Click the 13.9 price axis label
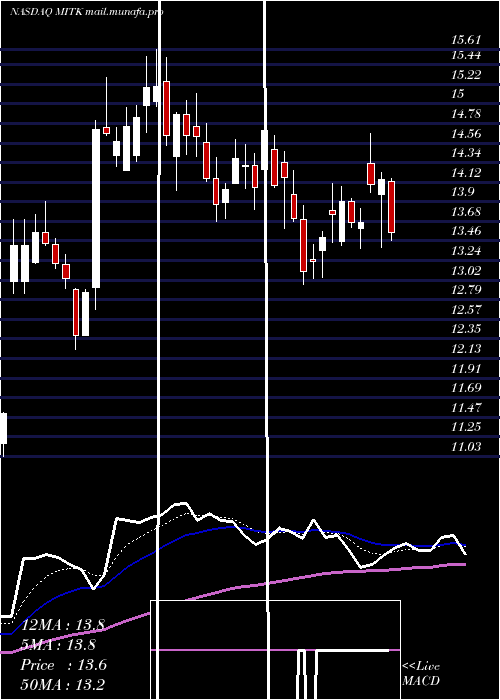This screenshot has width=500, height=700. (463, 192)
